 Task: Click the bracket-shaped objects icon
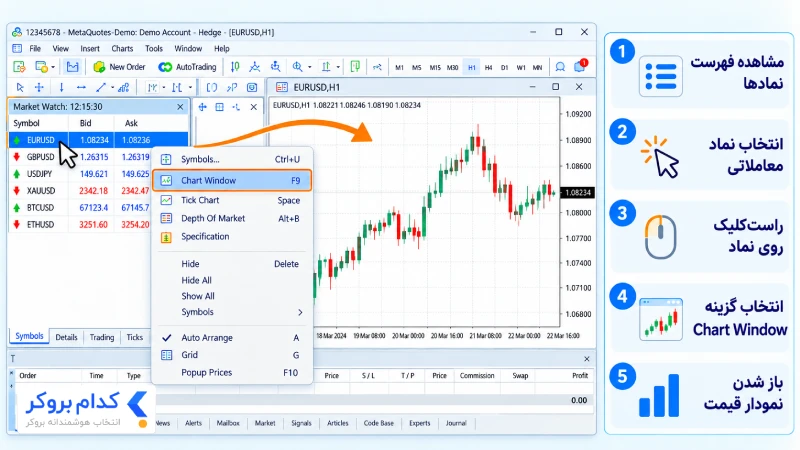pyautogui.click(x=212, y=87)
